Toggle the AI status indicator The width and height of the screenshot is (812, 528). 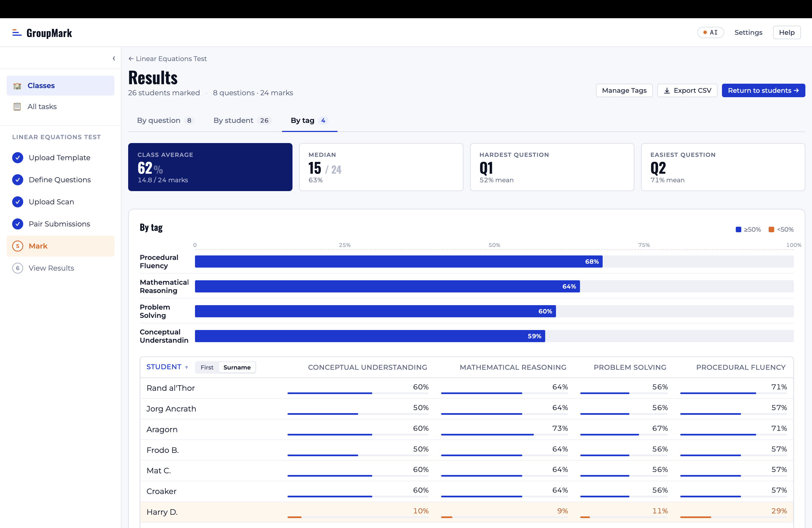coord(710,32)
